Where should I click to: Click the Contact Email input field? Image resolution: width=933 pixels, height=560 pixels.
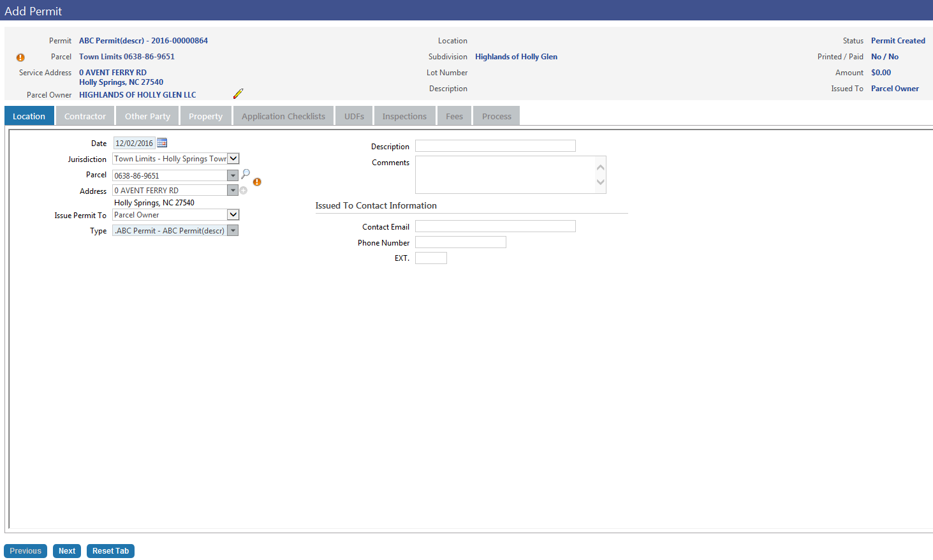tap(495, 226)
